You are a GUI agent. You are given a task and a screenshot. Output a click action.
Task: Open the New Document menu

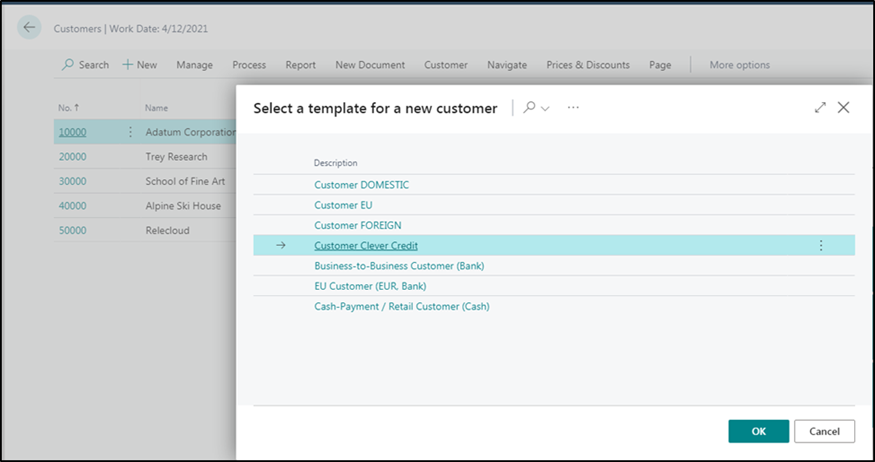[370, 65]
